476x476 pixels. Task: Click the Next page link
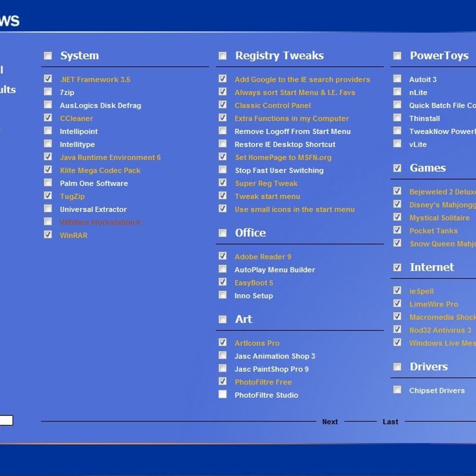[x=330, y=422]
